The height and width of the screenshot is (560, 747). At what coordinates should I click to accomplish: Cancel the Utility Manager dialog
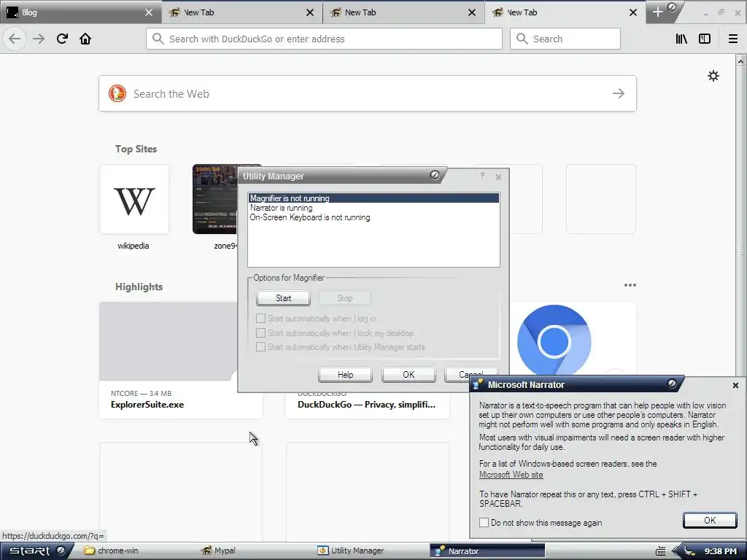(471, 375)
